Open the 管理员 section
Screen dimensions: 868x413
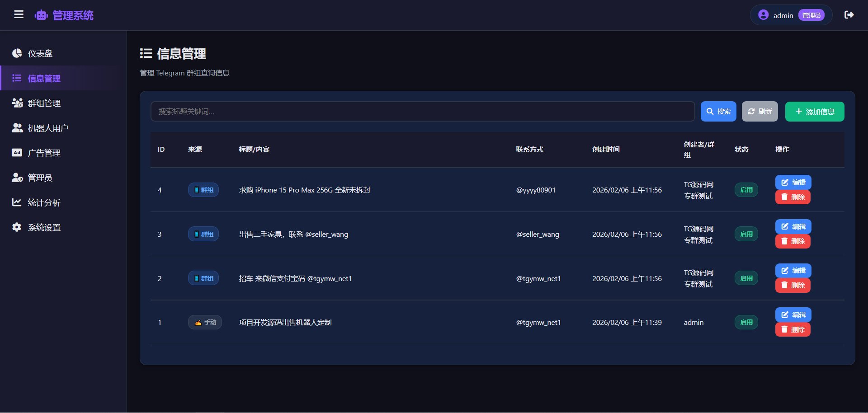(x=40, y=178)
